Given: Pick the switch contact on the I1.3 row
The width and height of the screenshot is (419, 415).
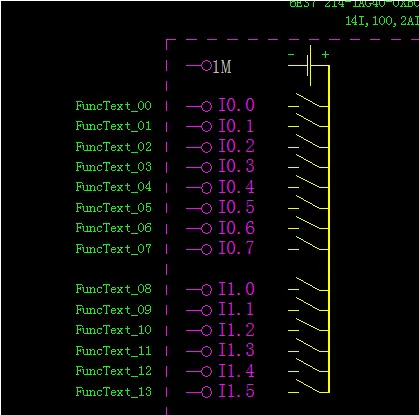Looking at the screenshot, I should click(x=308, y=345).
